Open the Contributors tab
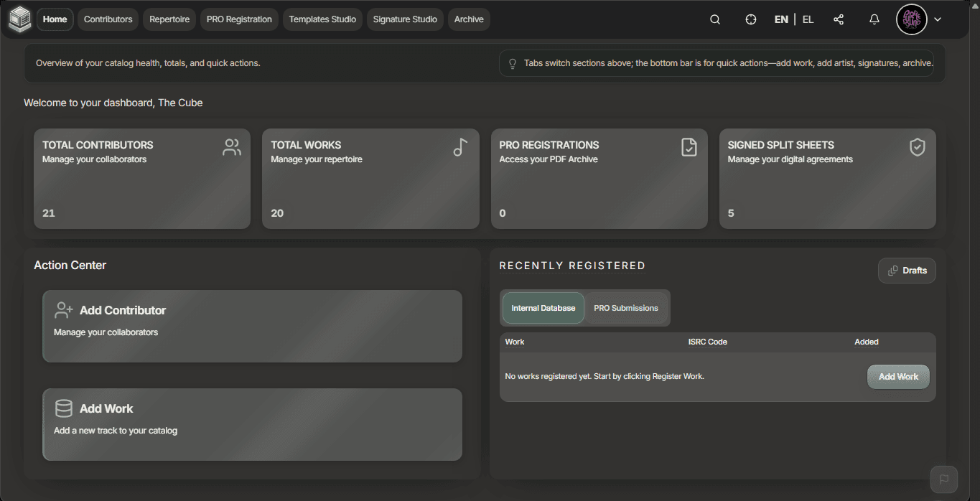 (x=108, y=19)
